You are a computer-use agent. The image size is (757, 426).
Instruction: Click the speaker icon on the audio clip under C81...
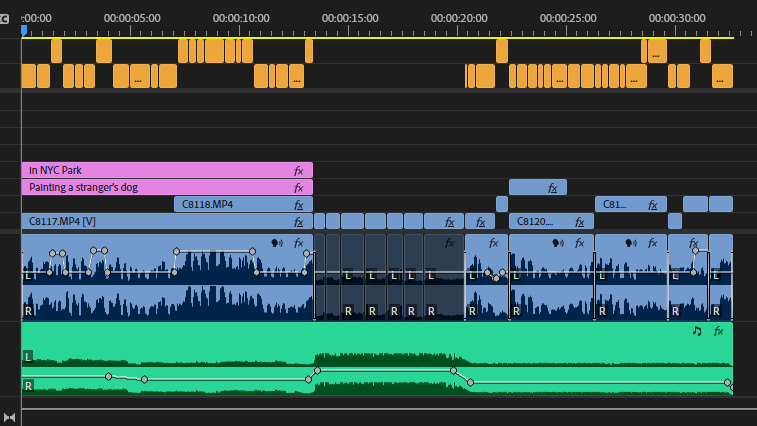[x=631, y=243]
